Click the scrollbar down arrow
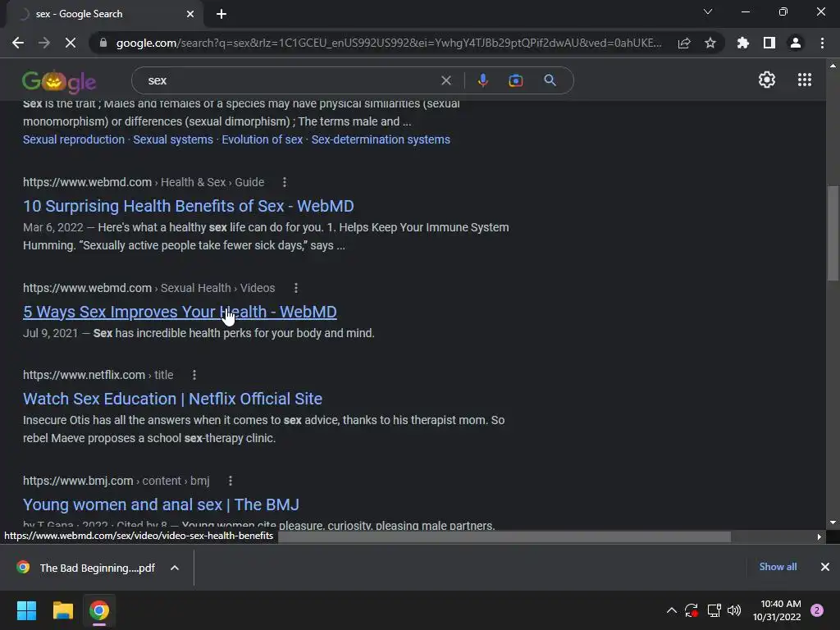 (833, 523)
